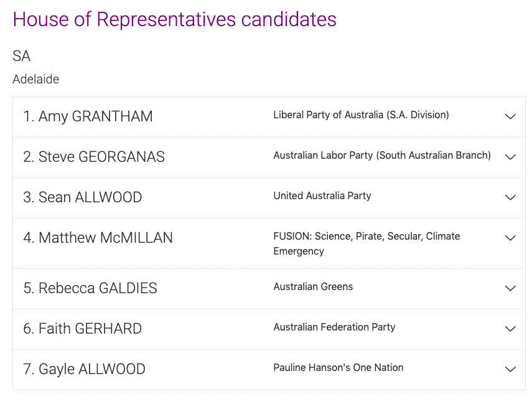Click Australian Labor Party label
Screen dimensions: 532x399
(x=382, y=156)
